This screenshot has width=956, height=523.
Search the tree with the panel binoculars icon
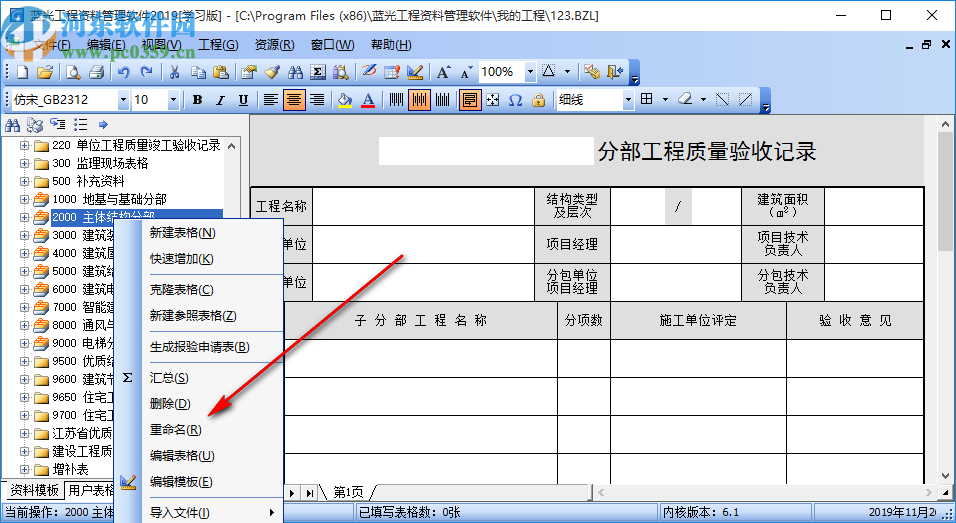tap(13, 125)
